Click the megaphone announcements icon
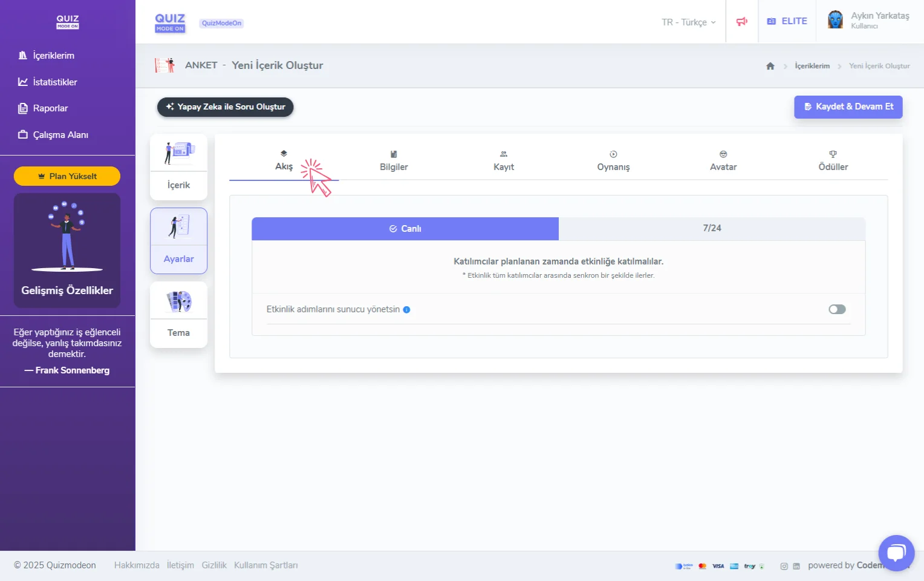 741,22
